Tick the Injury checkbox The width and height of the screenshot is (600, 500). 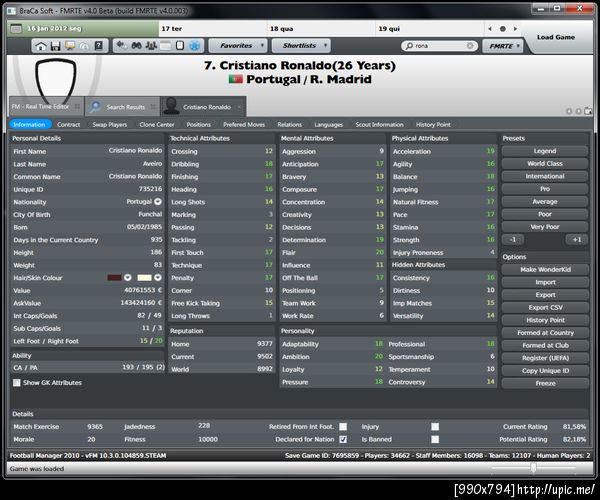tap(435, 427)
